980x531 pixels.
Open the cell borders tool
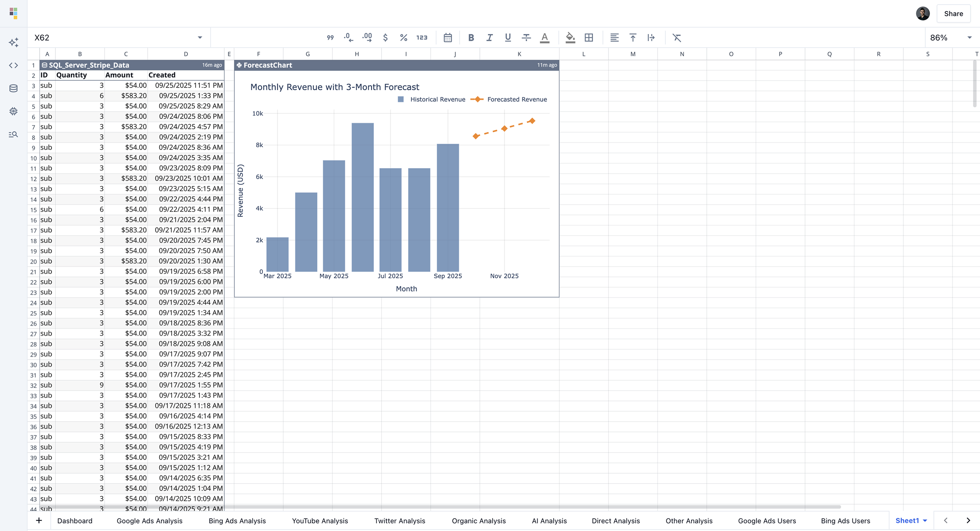[589, 37]
